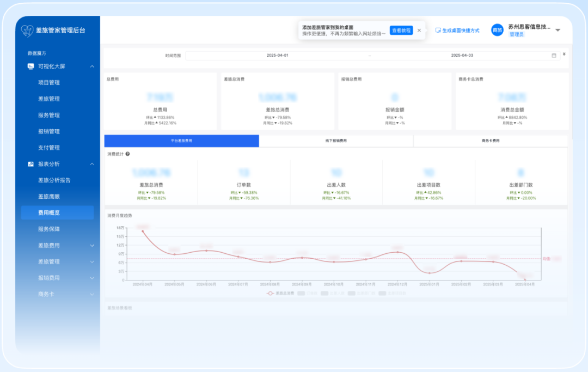The width and height of the screenshot is (588, 372).
Task: Open the calendar icon in date range field
Action: [554, 56]
